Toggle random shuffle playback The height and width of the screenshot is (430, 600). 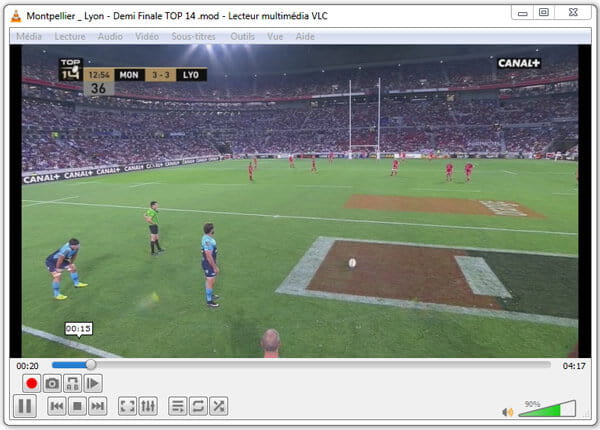[218, 406]
